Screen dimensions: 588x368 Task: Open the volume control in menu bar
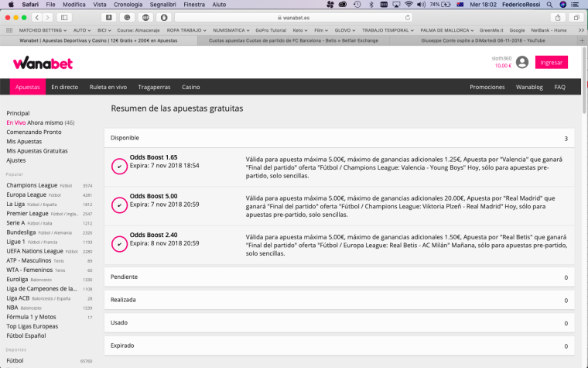click(x=422, y=5)
